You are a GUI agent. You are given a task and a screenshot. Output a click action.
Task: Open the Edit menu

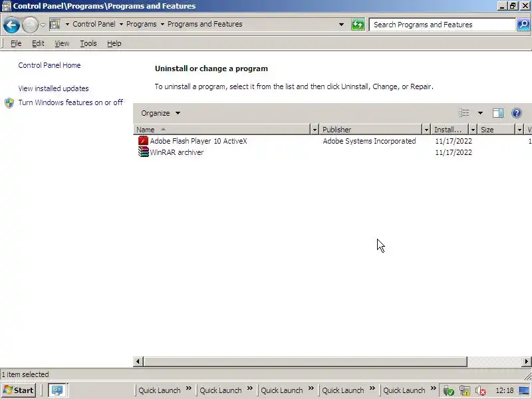pyautogui.click(x=38, y=43)
